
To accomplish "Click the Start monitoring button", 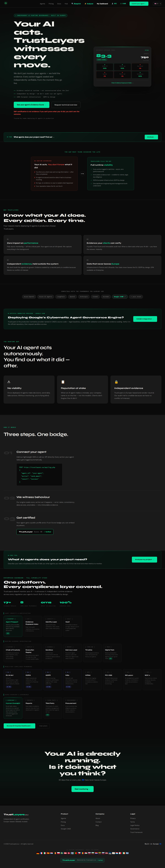I will 82,796.
